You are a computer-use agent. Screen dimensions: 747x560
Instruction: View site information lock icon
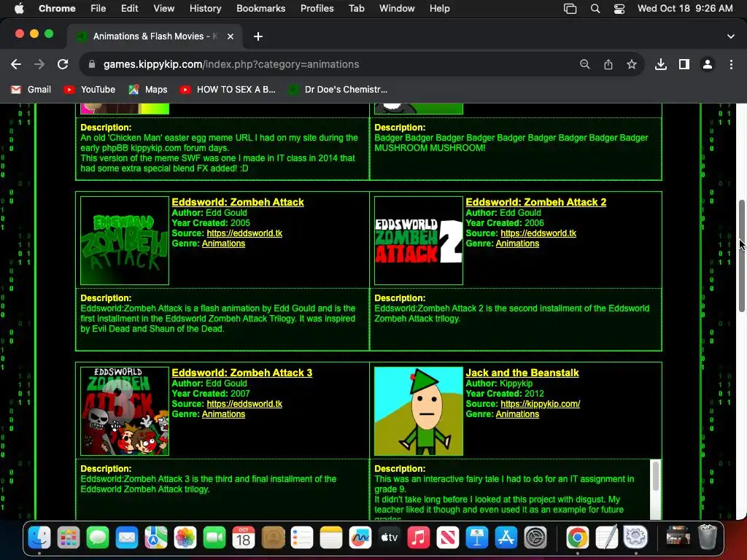coord(92,64)
